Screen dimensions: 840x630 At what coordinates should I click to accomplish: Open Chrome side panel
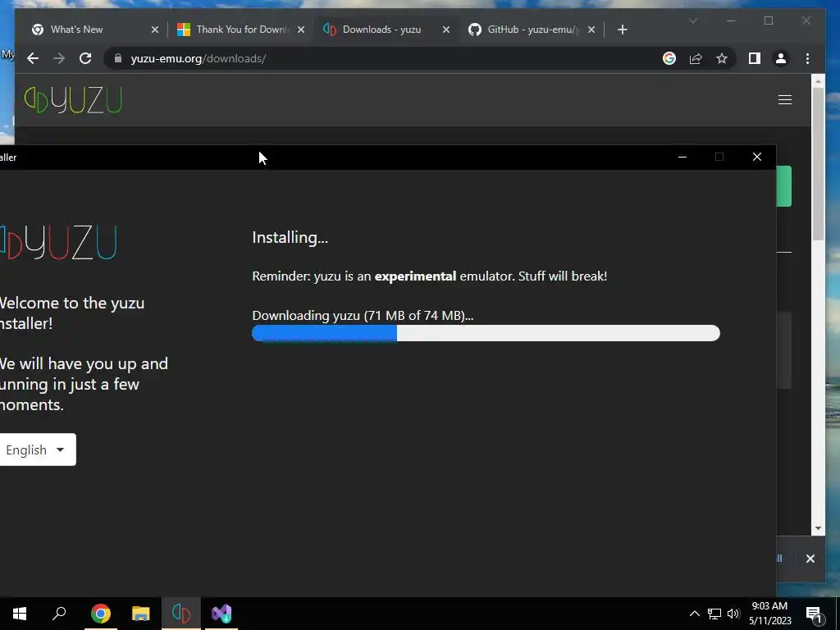755,58
